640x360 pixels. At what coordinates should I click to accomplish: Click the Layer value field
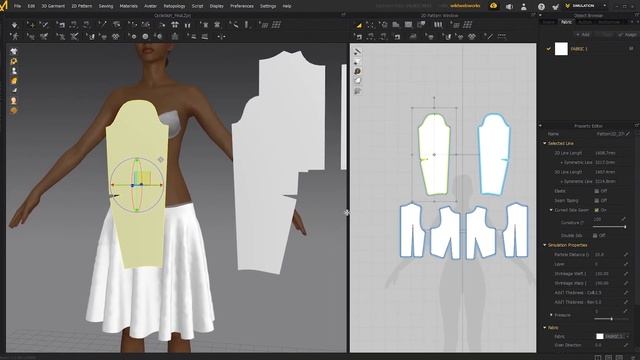607,264
